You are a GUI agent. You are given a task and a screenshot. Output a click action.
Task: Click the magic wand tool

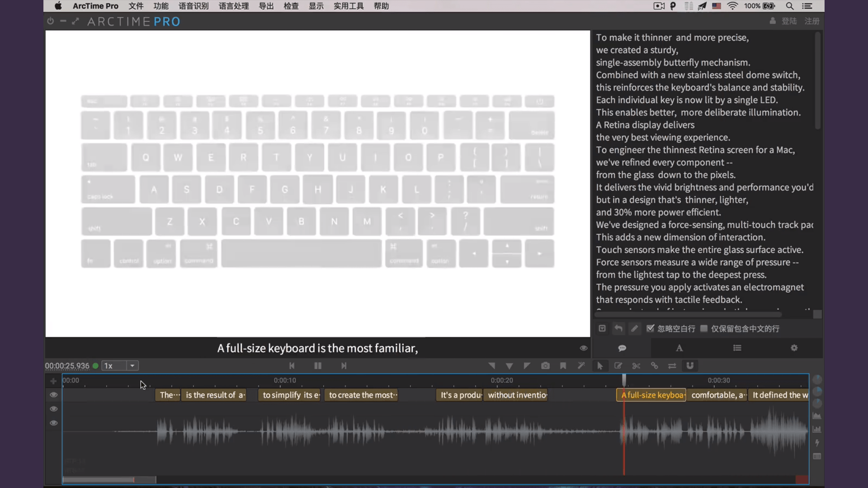pos(581,366)
